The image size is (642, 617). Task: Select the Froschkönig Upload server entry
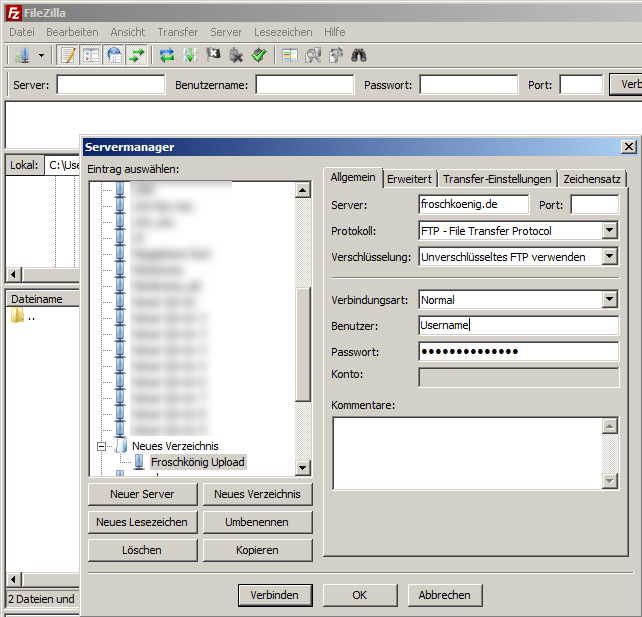[x=197, y=462]
